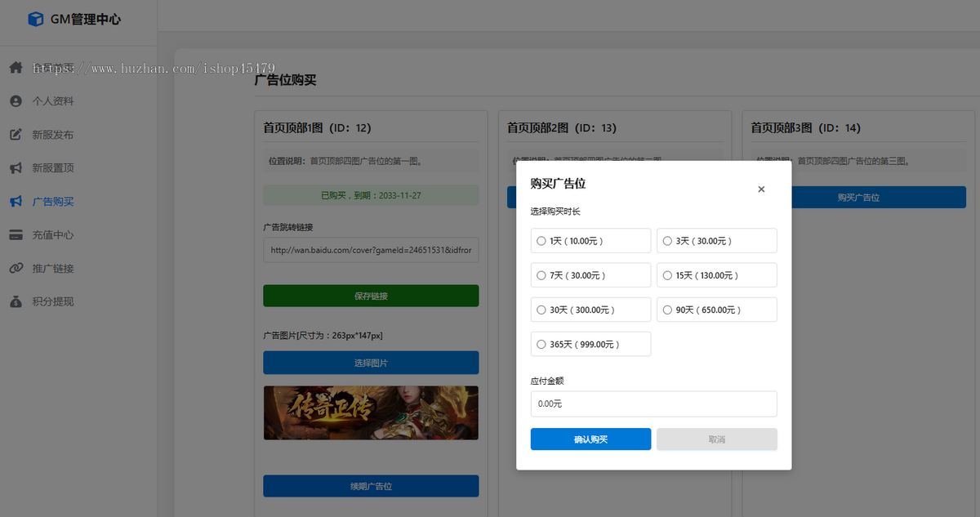This screenshot has height=517, width=980.
Task: Click the 充值中心 card icon
Action: [16, 235]
